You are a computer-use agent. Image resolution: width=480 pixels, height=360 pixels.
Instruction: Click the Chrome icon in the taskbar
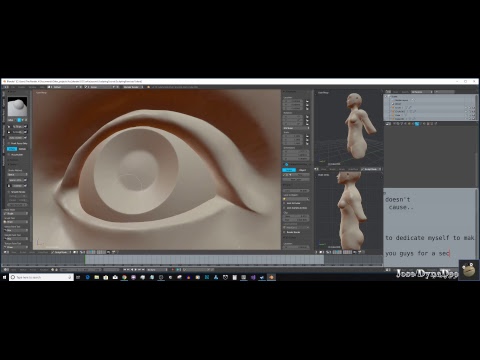(124, 277)
